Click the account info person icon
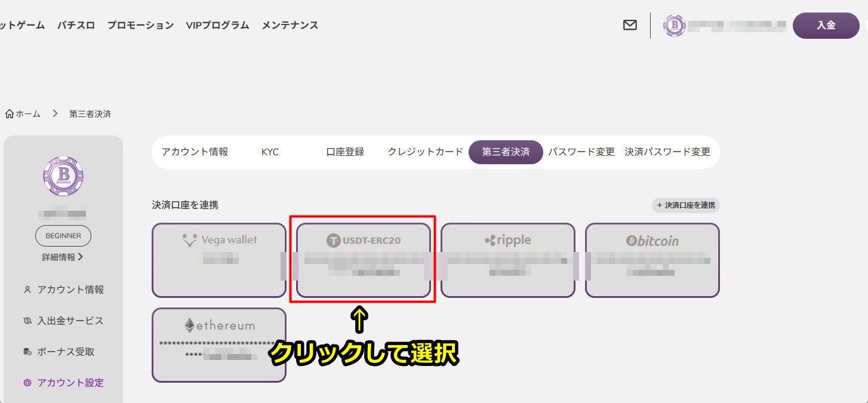The height and width of the screenshot is (403, 868). (27, 290)
